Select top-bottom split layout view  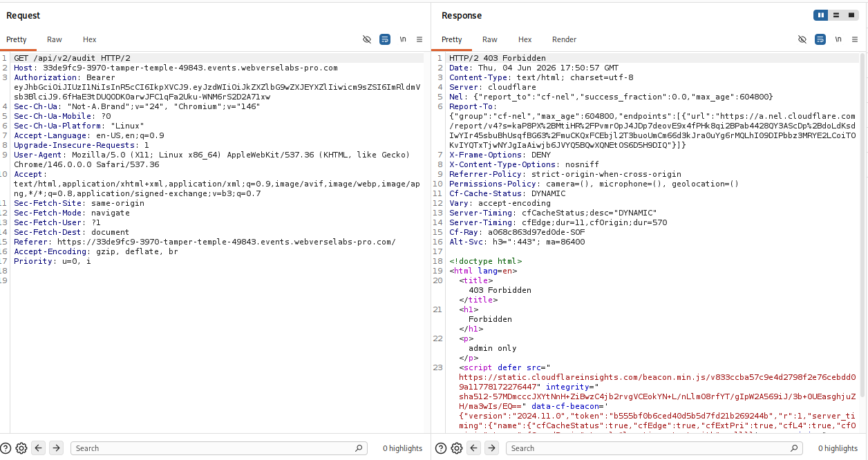coord(836,15)
